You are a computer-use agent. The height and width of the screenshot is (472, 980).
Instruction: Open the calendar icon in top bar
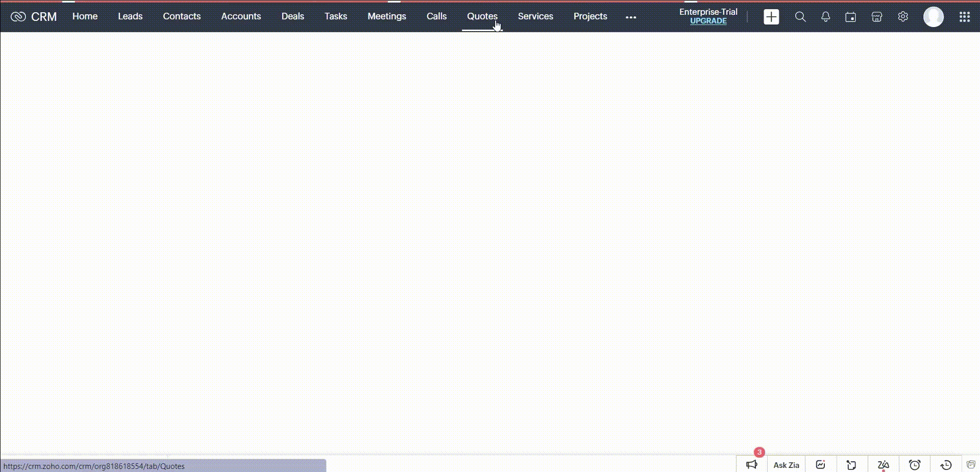(850, 17)
